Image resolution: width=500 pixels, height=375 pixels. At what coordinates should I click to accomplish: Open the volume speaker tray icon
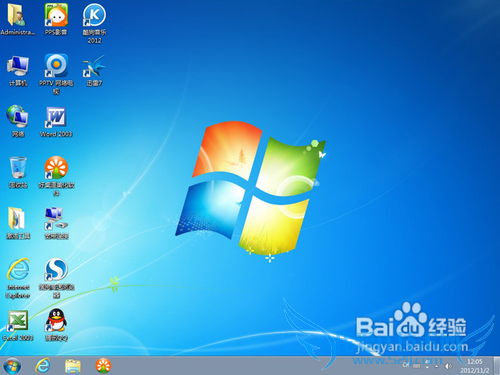(x=448, y=366)
